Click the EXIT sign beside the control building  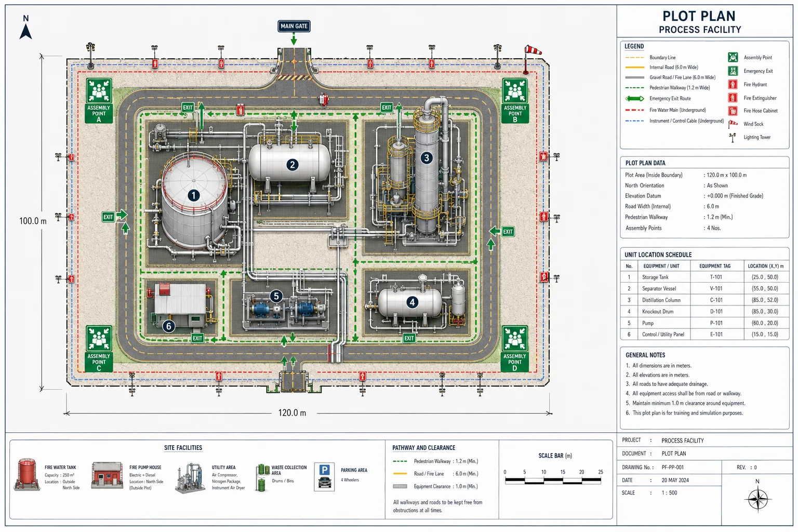coord(197,338)
